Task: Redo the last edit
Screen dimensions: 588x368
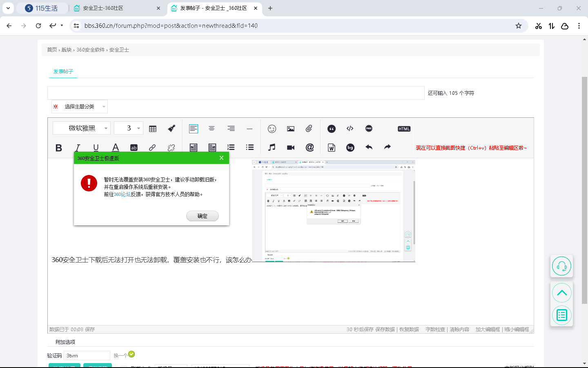Action: coord(388,147)
